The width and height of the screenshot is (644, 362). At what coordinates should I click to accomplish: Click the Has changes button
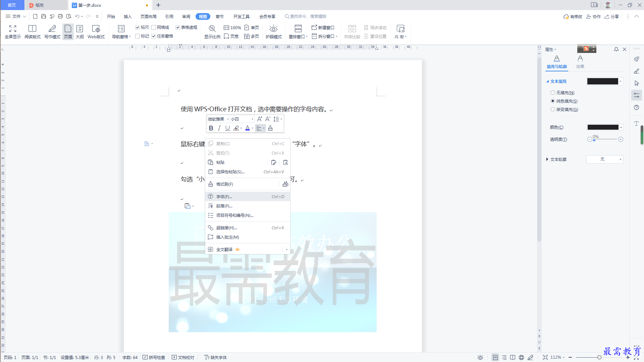(x=573, y=16)
